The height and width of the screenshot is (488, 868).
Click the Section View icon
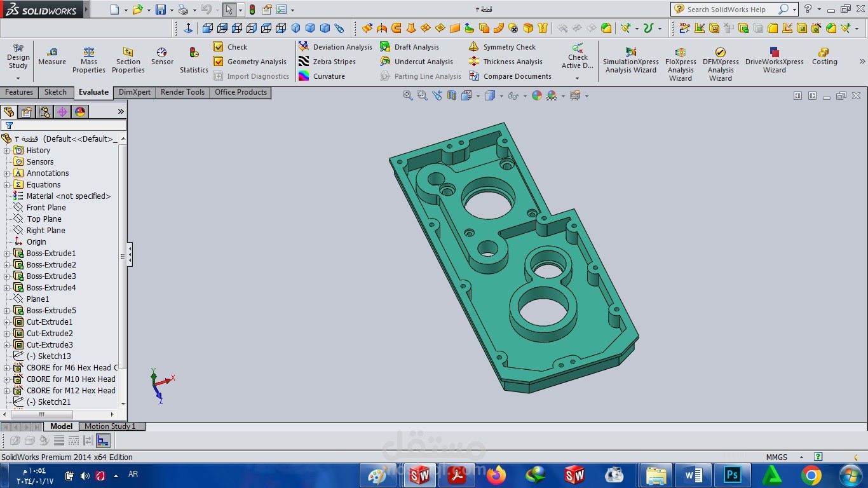click(x=452, y=95)
